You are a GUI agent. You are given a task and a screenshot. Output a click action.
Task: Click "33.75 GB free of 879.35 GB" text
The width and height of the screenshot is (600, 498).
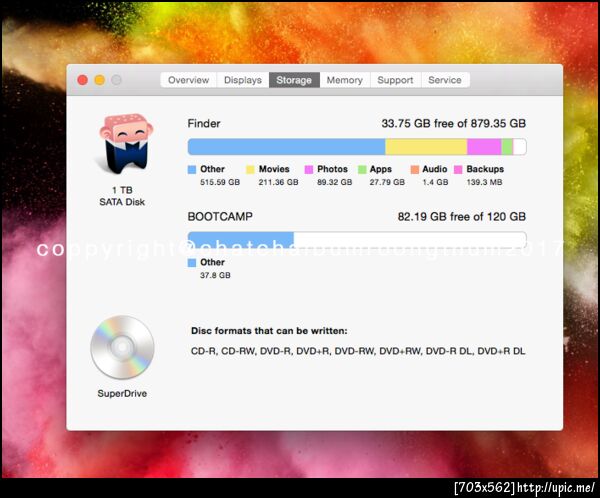pos(453,124)
